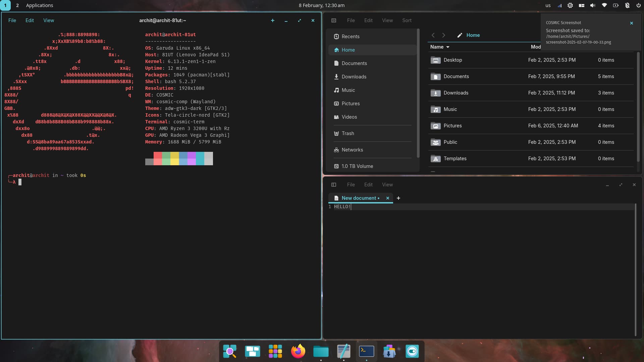The width and height of the screenshot is (644, 362).
Task: Add a new editor tab with plus
Action: pyautogui.click(x=398, y=198)
